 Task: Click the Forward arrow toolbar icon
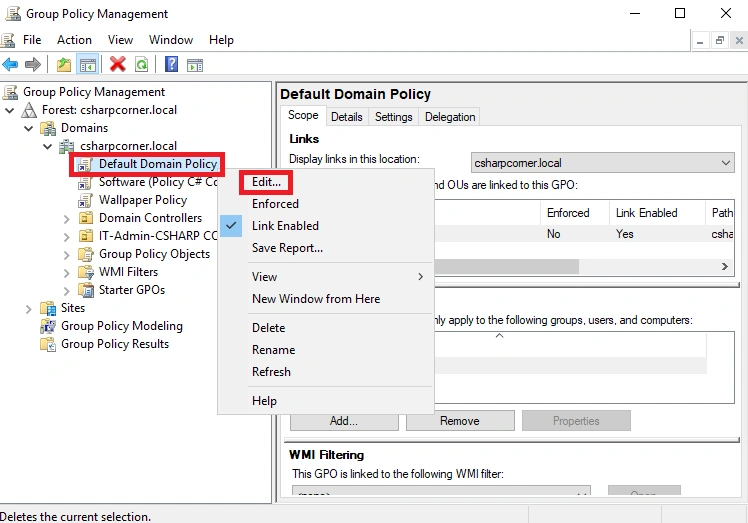point(32,64)
